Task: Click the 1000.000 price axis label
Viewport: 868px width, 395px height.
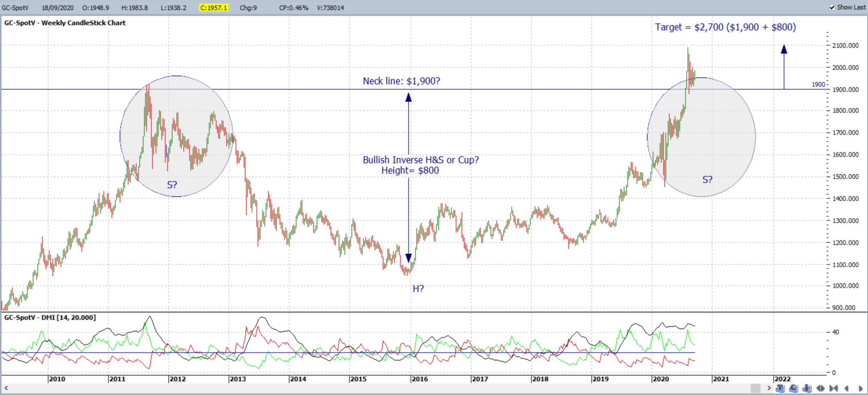Action: coord(845,286)
